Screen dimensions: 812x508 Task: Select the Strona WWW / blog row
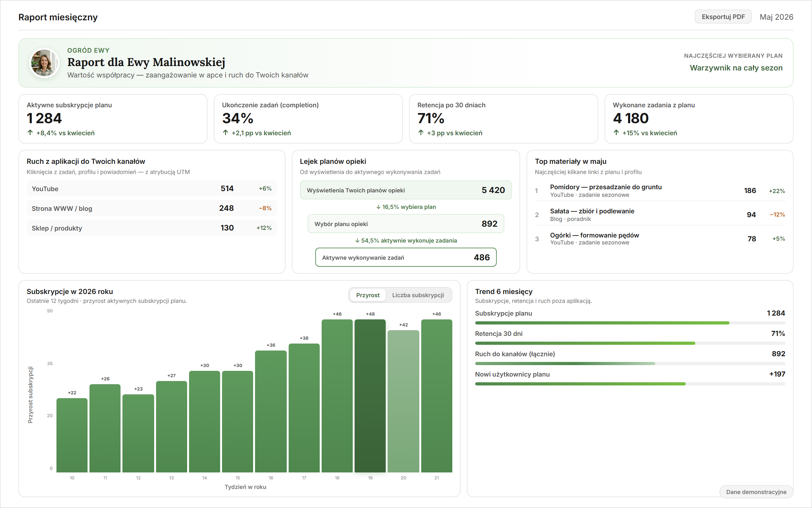152,208
